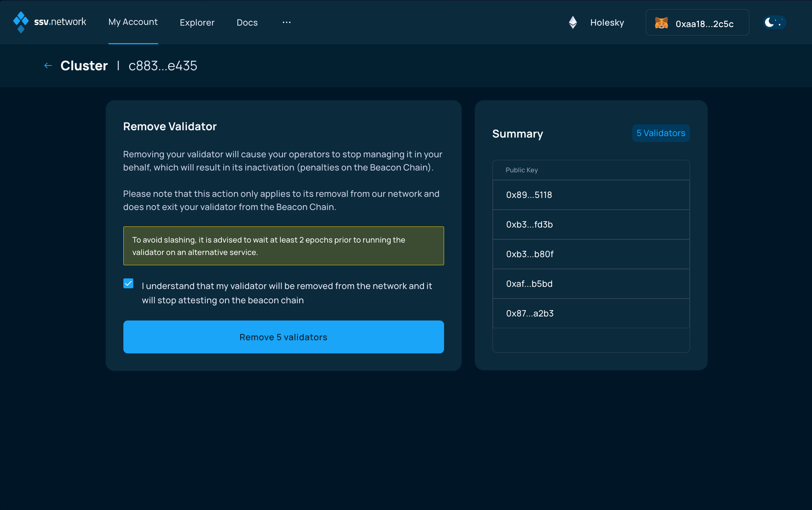Image resolution: width=812 pixels, height=510 pixels.
Task: Click the ssv.network logo
Action: pos(49,22)
